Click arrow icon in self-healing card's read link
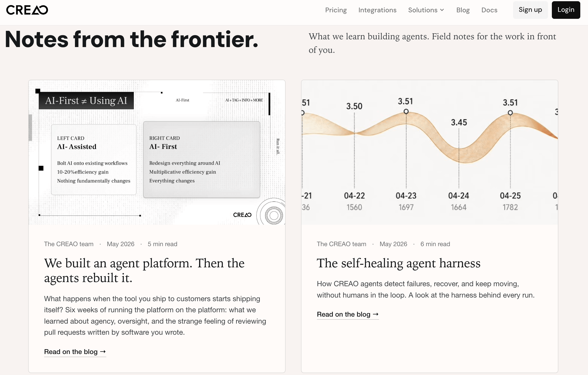 (375, 314)
